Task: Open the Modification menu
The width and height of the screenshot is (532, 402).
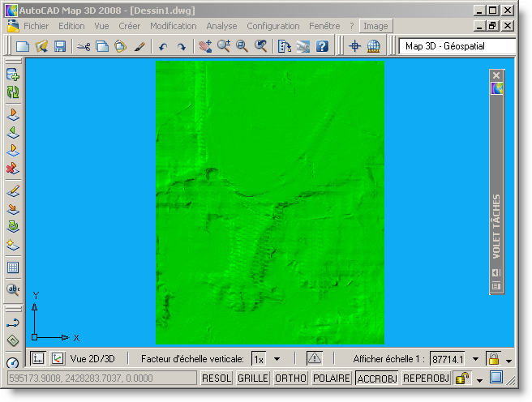Action: [x=174, y=26]
